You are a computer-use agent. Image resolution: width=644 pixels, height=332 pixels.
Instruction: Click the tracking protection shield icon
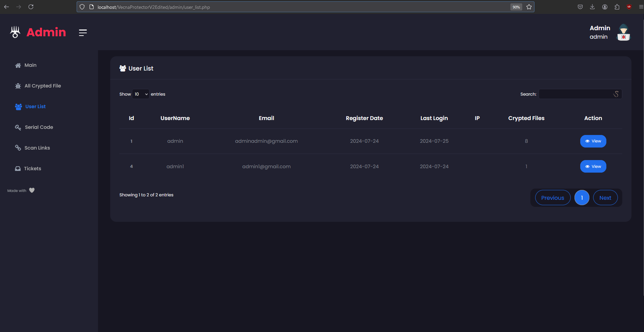point(82,7)
